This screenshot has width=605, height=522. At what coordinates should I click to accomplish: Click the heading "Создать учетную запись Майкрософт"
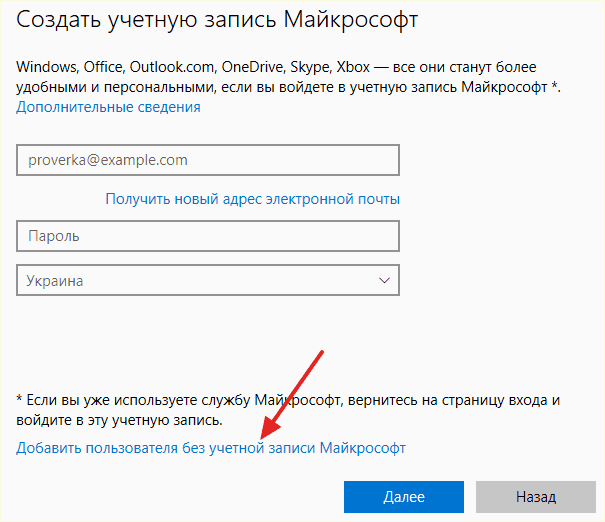pos(217,20)
